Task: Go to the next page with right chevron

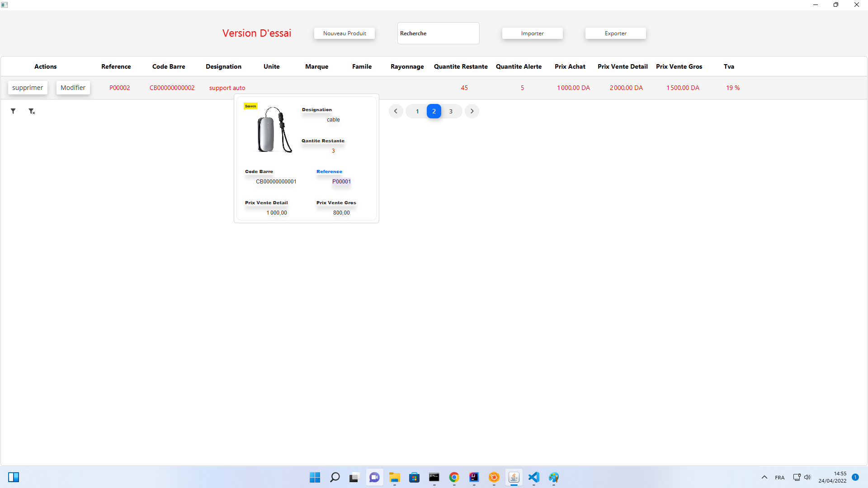Action: point(472,111)
